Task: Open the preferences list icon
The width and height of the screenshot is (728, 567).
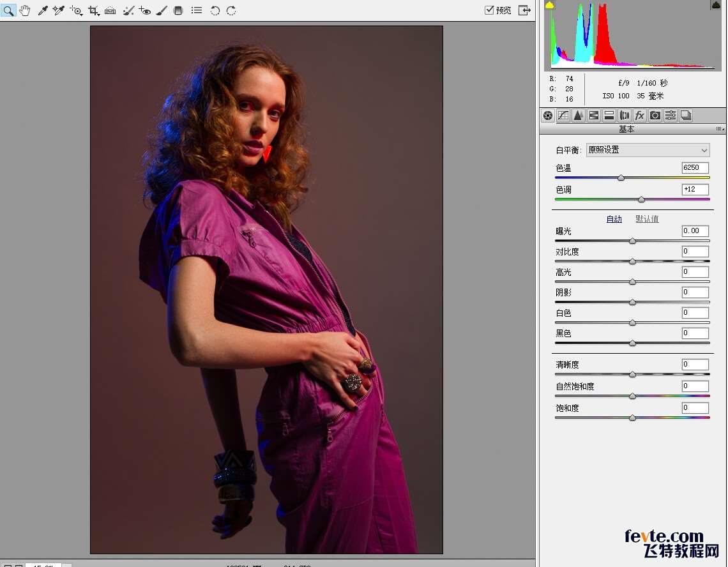Action: 197,10
